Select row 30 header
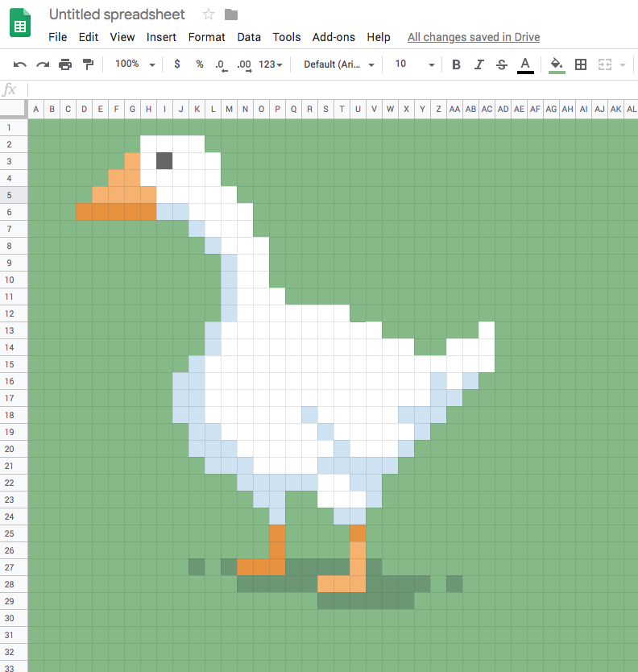The image size is (638, 672). click(14, 618)
